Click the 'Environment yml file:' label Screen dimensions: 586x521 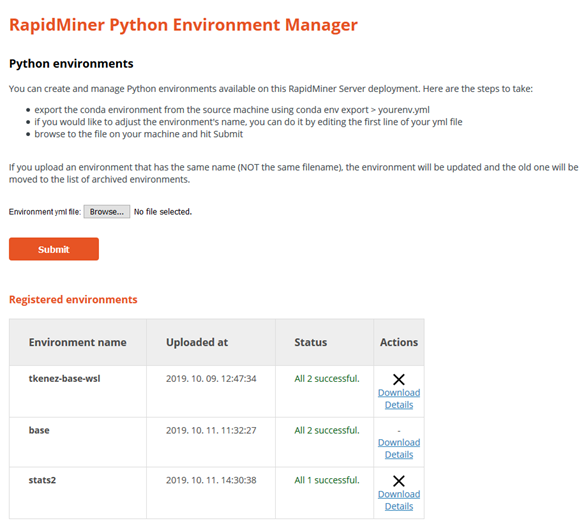coord(45,212)
